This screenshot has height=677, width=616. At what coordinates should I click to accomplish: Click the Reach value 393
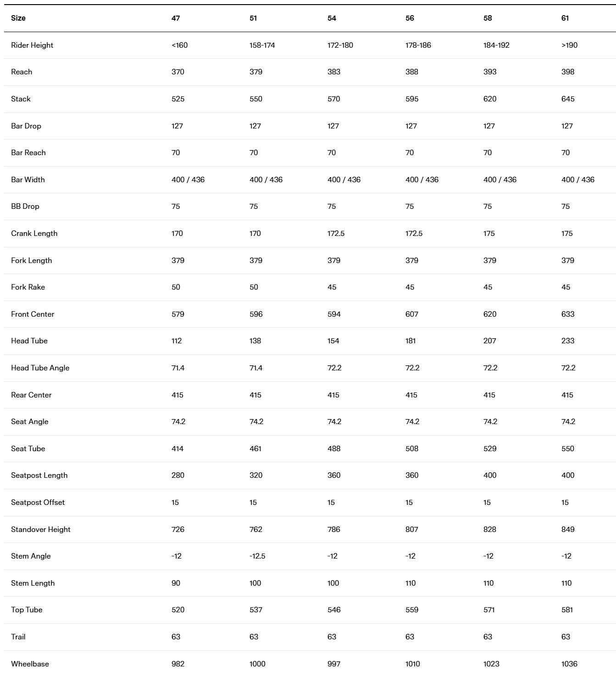pyautogui.click(x=490, y=72)
